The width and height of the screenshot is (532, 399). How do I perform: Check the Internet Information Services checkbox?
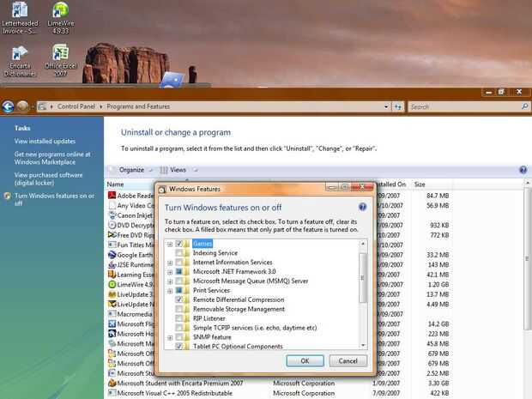178,263
